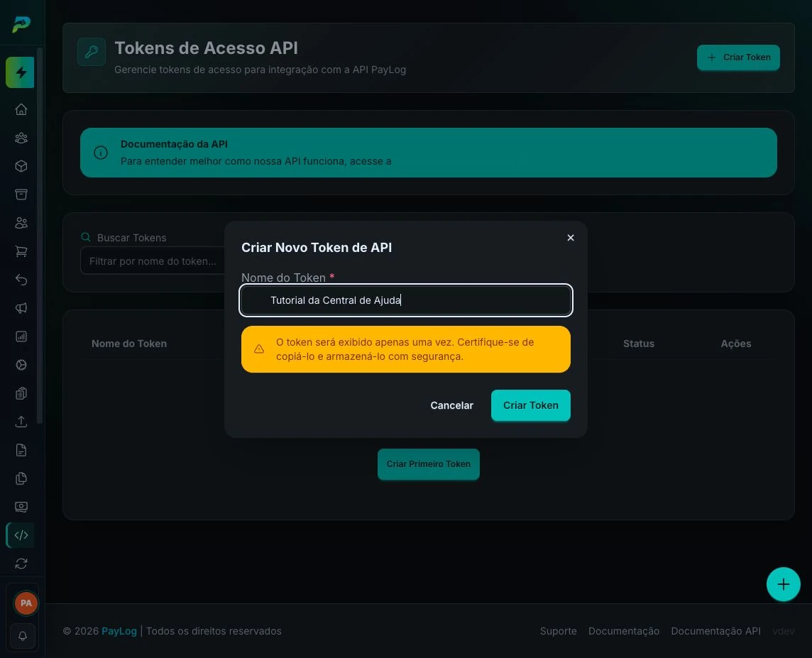This screenshot has height=658, width=812.
Task: Open the lightning bolt quick actions icon
Action: [20, 72]
